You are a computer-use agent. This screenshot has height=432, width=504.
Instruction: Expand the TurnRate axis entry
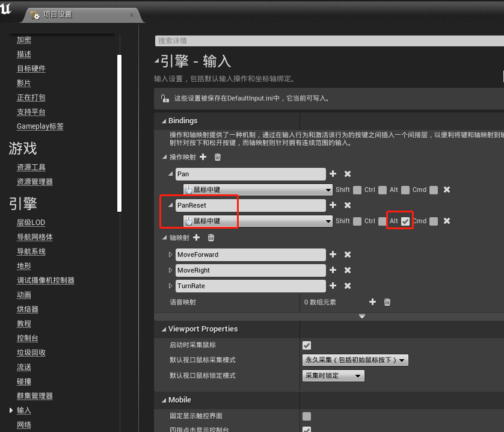(171, 286)
